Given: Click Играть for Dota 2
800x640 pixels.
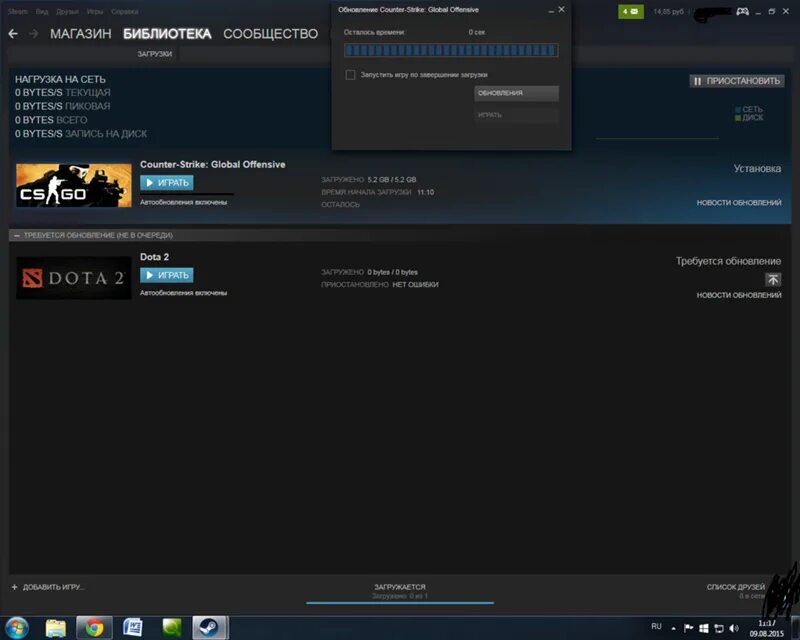Looking at the screenshot, I should point(167,275).
